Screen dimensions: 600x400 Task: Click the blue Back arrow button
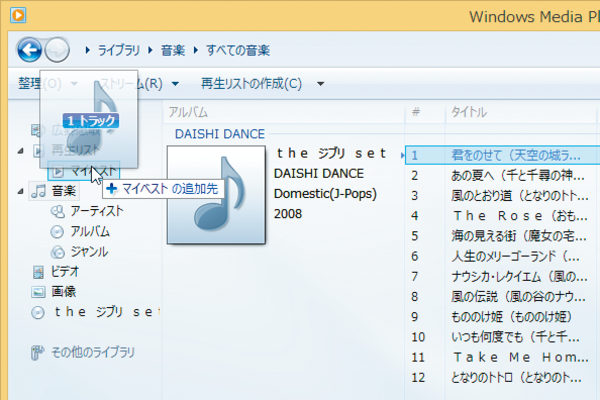pos(29,50)
